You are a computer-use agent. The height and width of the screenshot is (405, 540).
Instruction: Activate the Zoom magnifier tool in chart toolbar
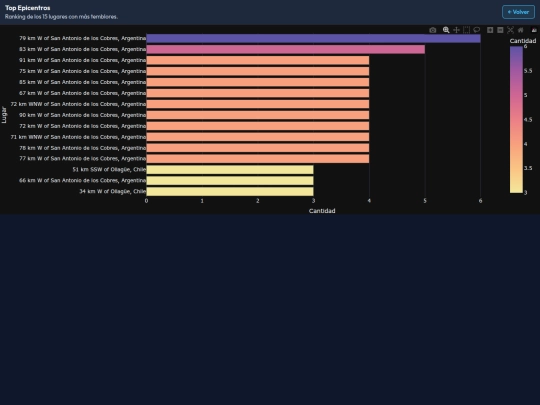(446, 30)
